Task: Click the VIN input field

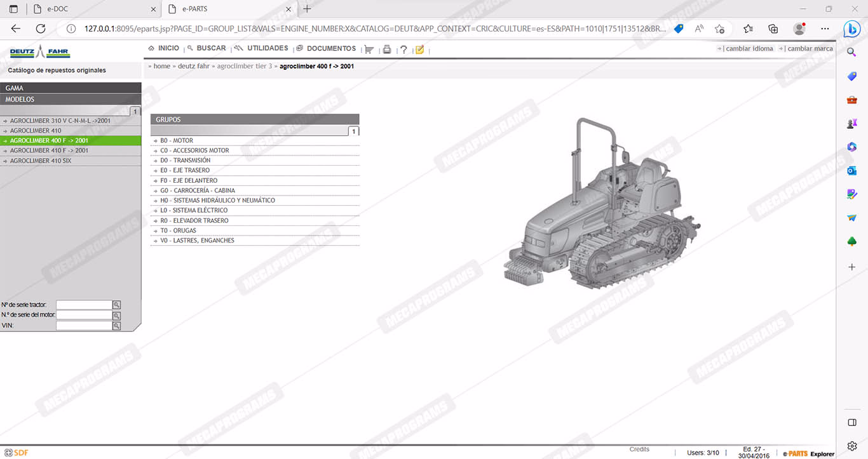Action: (x=84, y=326)
